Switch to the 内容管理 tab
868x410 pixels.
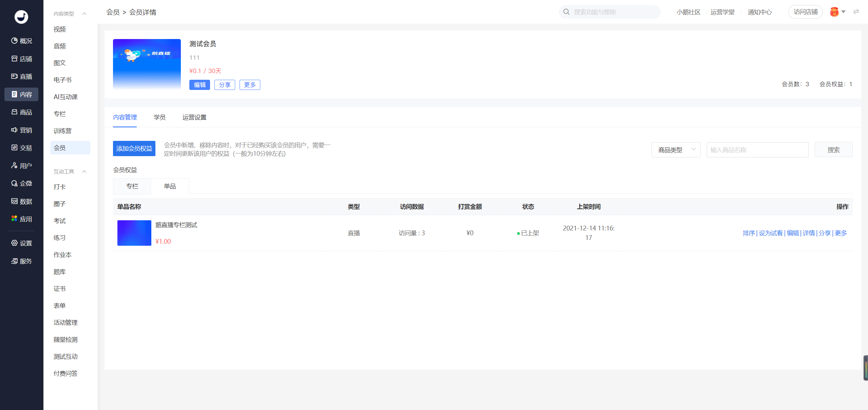click(125, 117)
